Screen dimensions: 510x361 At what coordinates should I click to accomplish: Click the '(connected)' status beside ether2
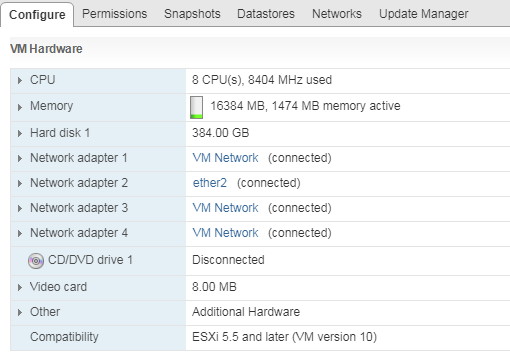(x=269, y=183)
